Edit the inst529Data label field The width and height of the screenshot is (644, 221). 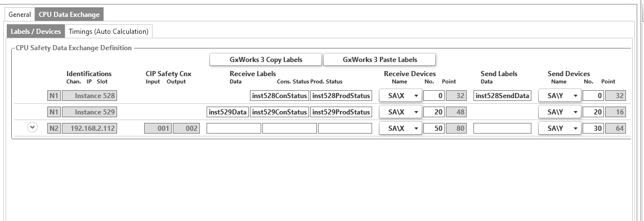227,112
